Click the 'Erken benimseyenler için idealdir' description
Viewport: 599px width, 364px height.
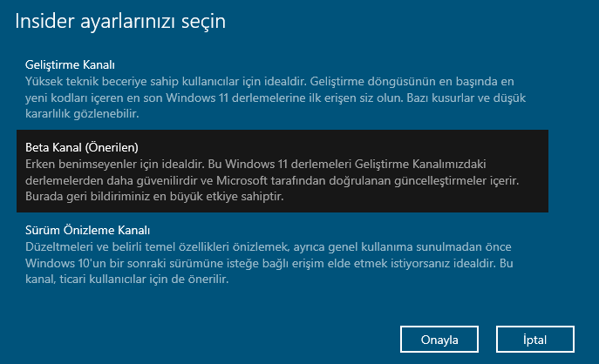(279, 163)
